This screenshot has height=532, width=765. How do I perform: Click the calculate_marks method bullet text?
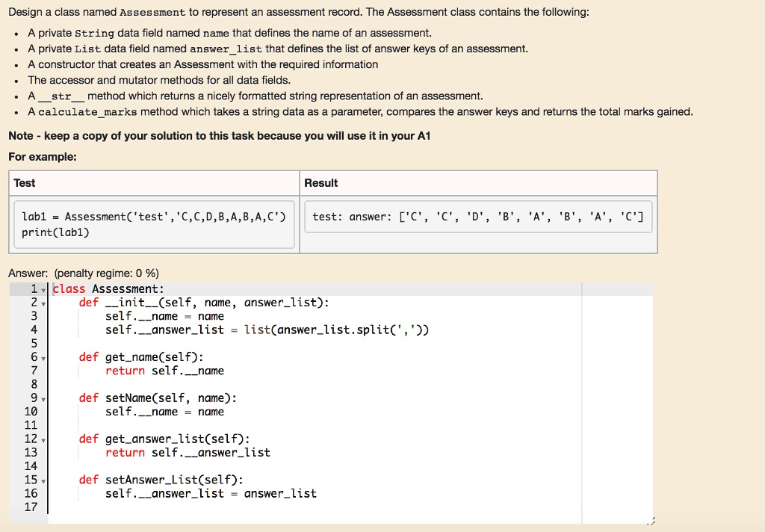pyautogui.click(x=360, y=112)
